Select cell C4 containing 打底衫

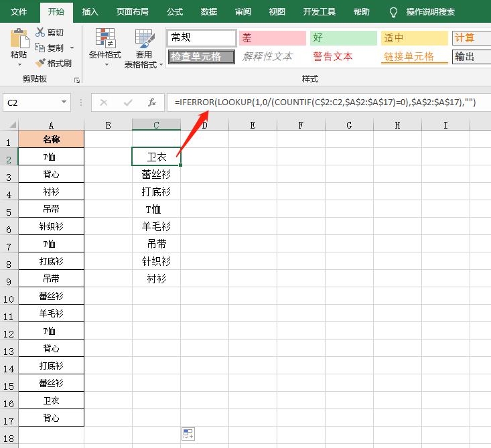coord(156,192)
